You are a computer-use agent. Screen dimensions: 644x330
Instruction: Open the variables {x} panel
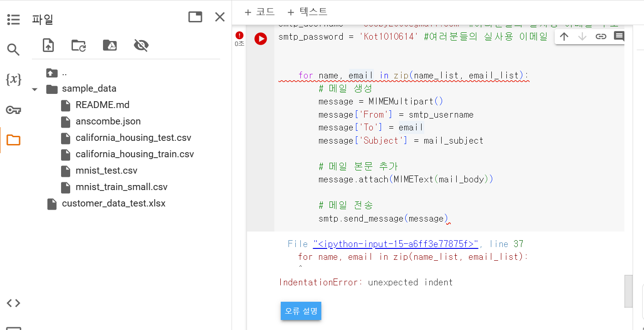point(14,79)
